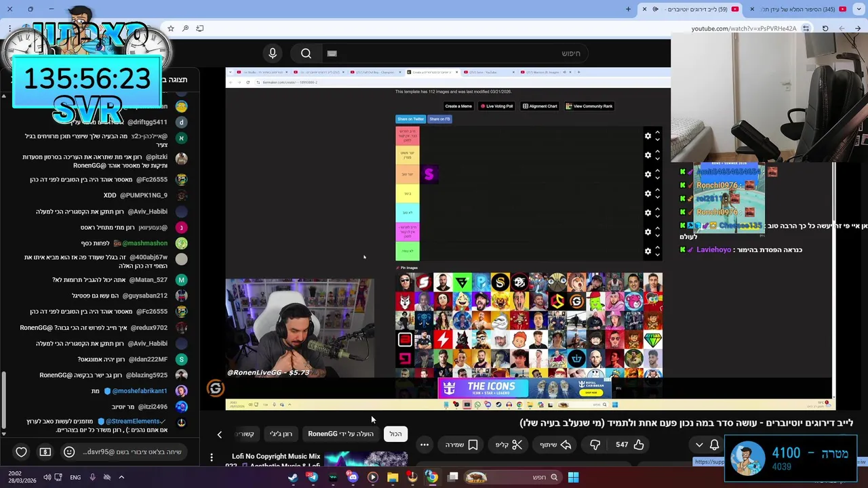Show hidden tray icons chevron
868x488 pixels.
[121, 477]
